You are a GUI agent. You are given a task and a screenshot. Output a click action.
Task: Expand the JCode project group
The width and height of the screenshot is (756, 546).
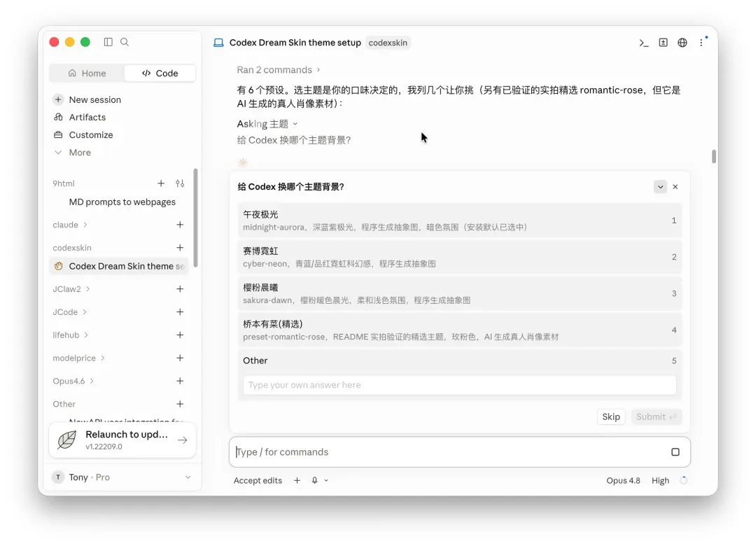pyautogui.click(x=70, y=312)
